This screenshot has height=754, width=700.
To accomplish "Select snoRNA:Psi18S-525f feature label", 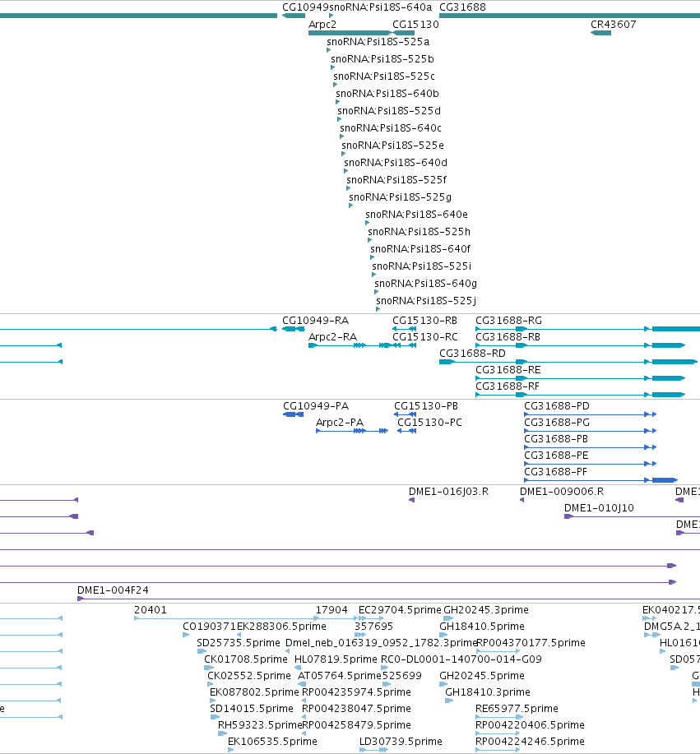I will click(396, 180).
